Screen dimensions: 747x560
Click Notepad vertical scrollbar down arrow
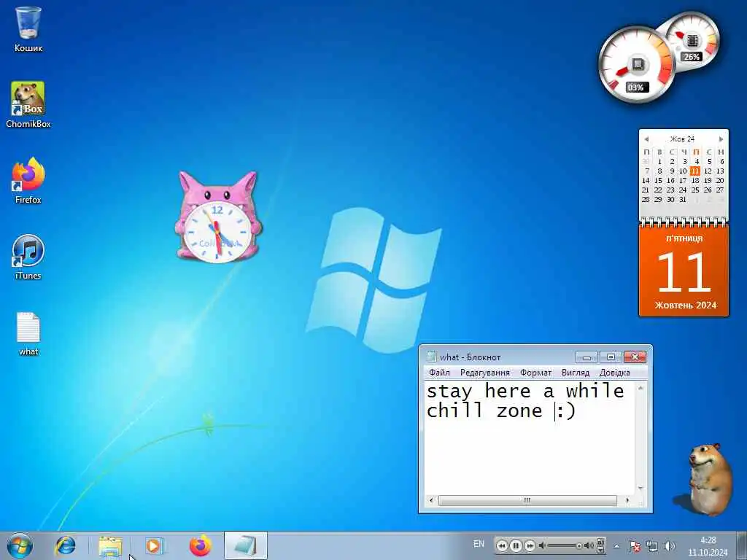pos(640,489)
